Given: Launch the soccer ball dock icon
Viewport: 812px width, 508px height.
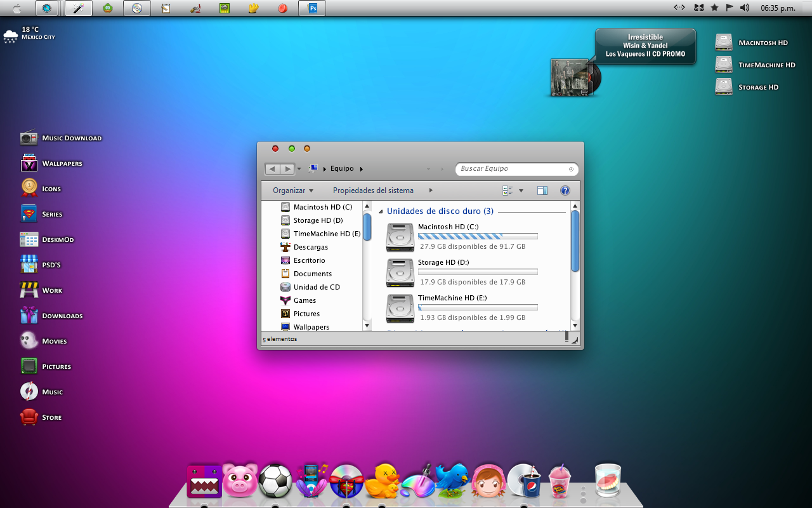Looking at the screenshot, I should pyautogui.click(x=275, y=481).
